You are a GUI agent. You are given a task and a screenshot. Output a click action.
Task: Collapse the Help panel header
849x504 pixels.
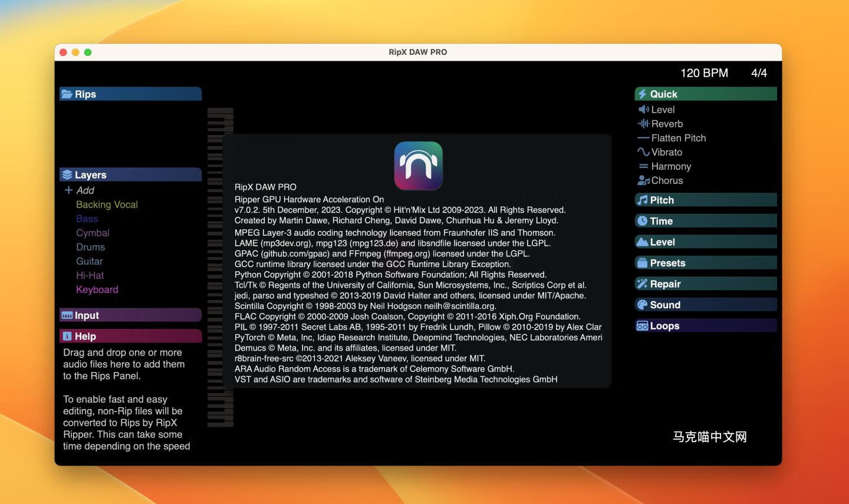[130, 336]
